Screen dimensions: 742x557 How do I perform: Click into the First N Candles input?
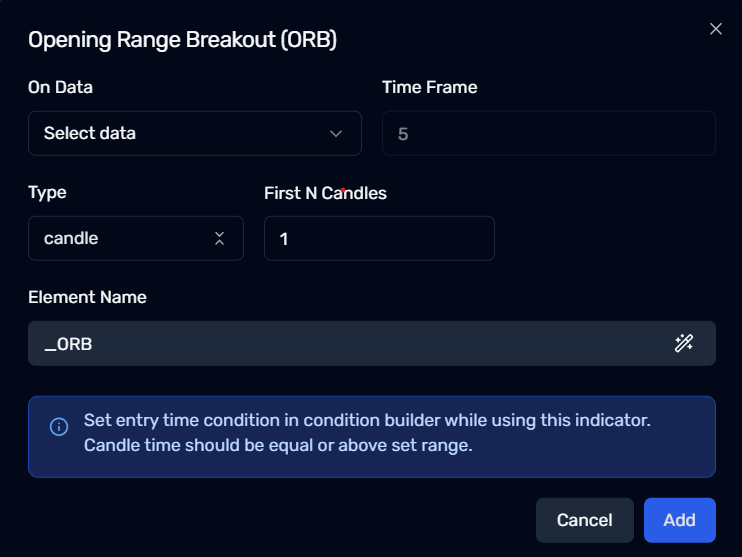(x=379, y=238)
